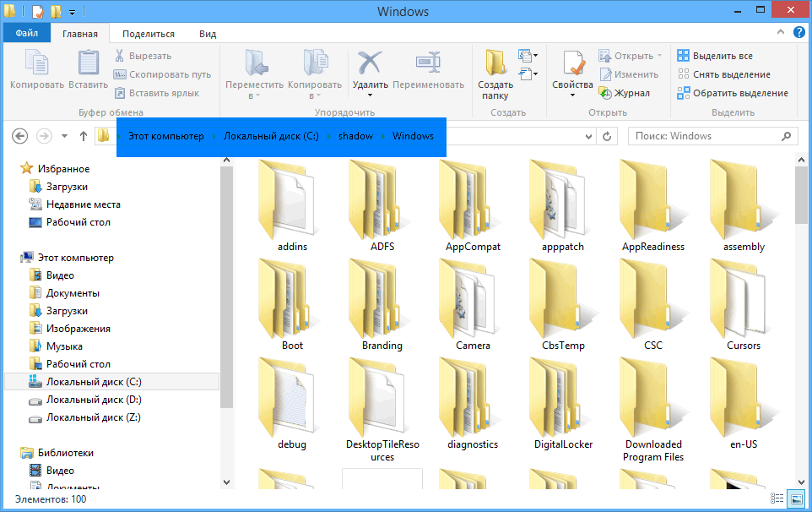Switch to large icons view in status bar
This screenshot has width=812, height=512.
click(x=796, y=500)
